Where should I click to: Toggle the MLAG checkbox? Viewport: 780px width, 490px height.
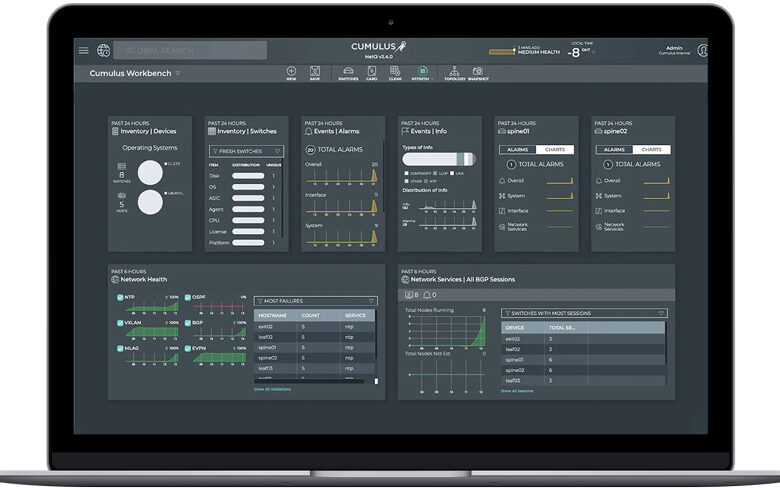click(x=120, y=348)
